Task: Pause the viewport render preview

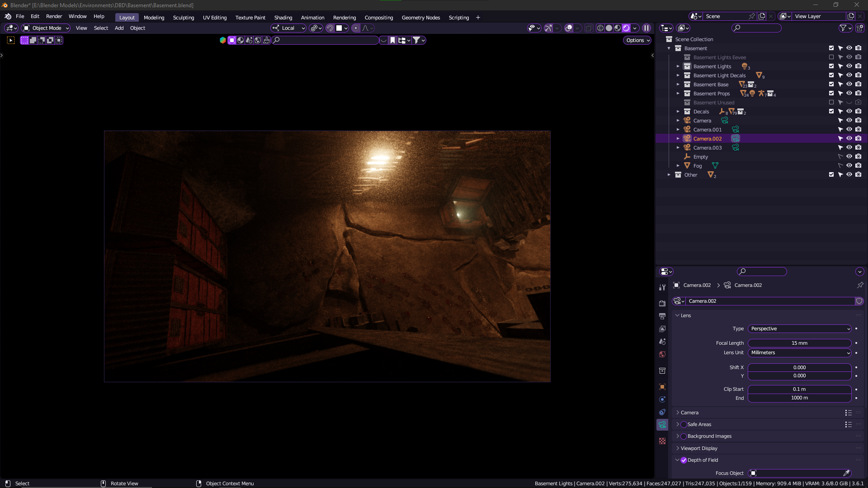Action: point(646,28)
